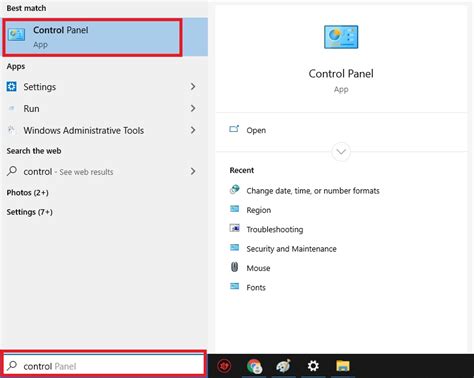Click the Run app icon
474x378 pixels.
[12, 108]
